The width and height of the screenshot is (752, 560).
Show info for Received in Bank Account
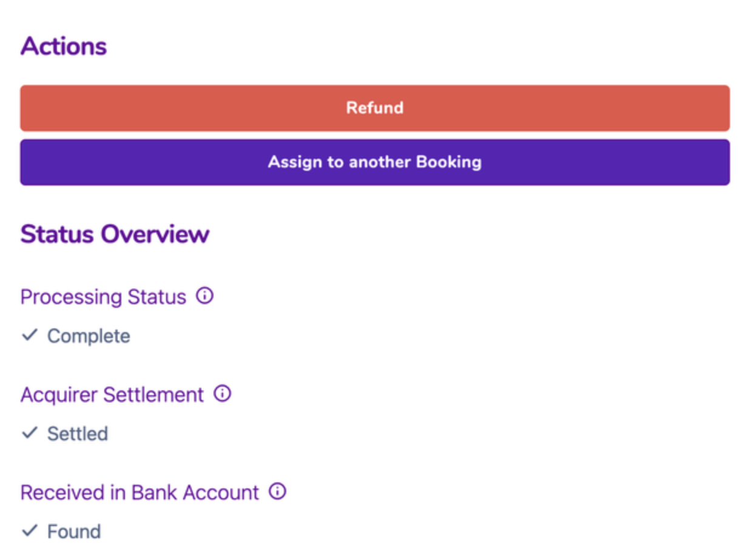coord(277,492)
